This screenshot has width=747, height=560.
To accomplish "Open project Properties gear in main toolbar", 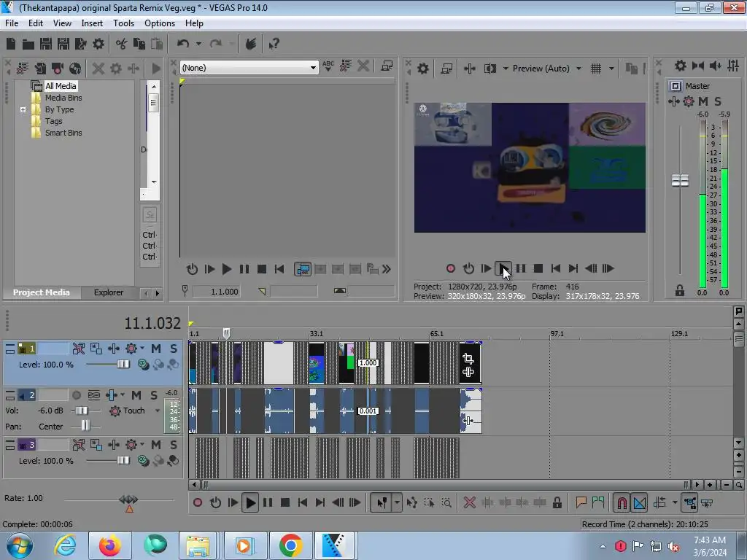I will (98, 44).
